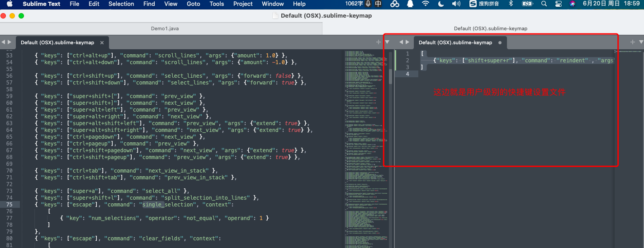Viewport: 644px width, 248px height.
Task: Open the Selection menu
Action: point(121,4)
